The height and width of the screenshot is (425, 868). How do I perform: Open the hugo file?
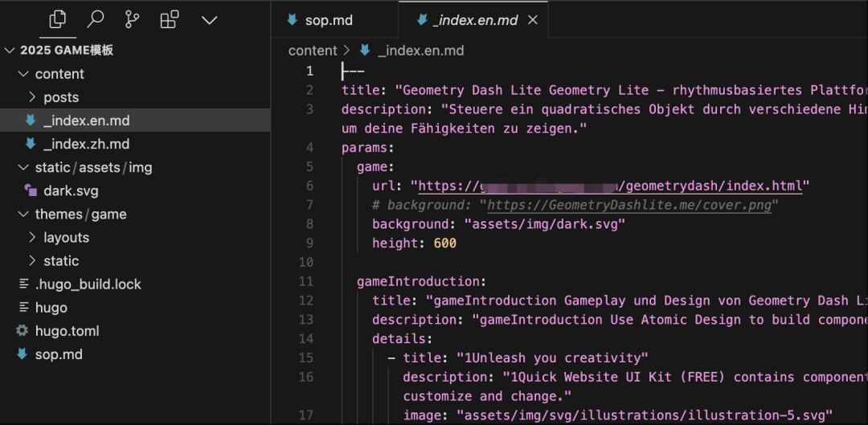pyautogui.click(x=135, y=308)
